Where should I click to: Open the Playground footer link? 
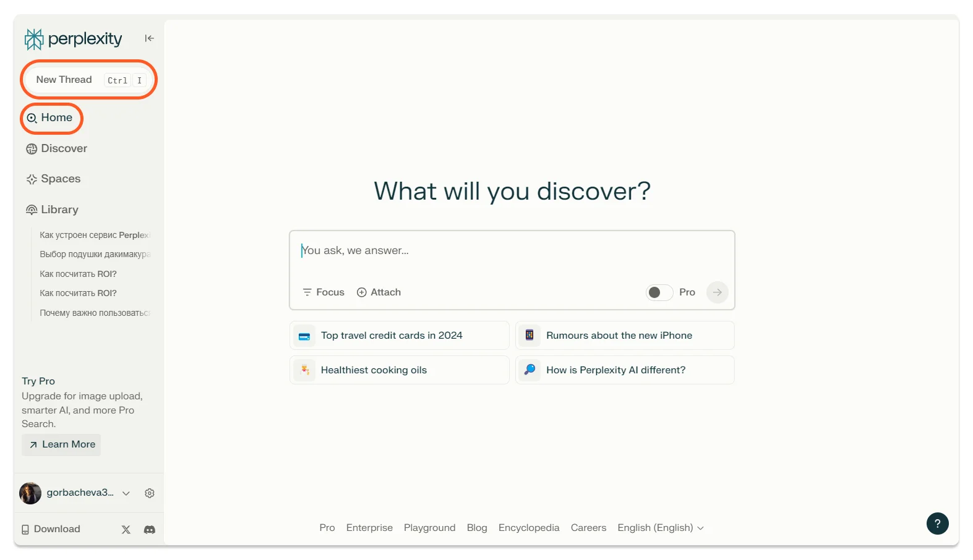click(x=429, y=528)
